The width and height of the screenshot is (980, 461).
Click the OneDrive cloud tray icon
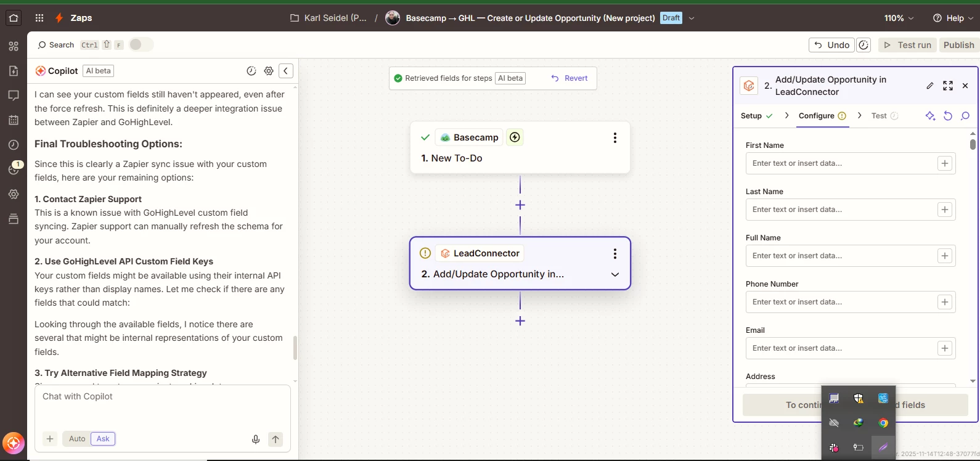tap(834, 423)
